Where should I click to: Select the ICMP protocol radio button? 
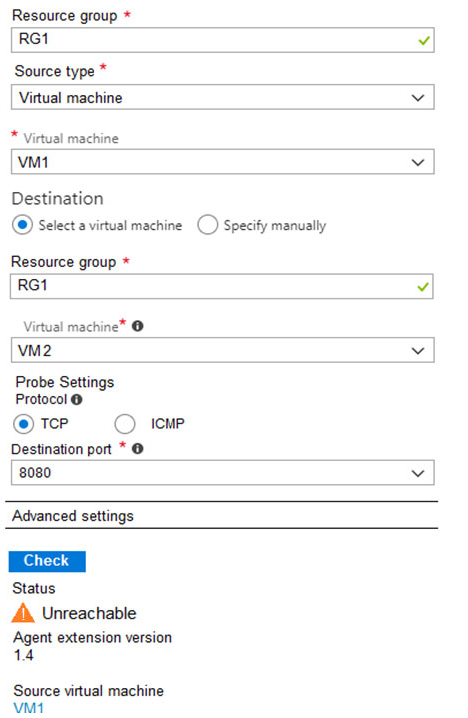coord(125,424)
